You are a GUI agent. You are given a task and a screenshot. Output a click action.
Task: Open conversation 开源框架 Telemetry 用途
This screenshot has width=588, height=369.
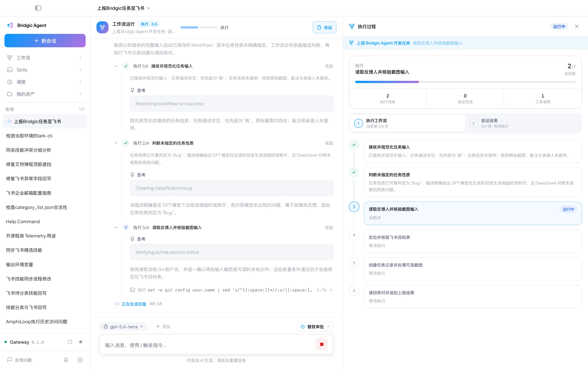(45, 236)
